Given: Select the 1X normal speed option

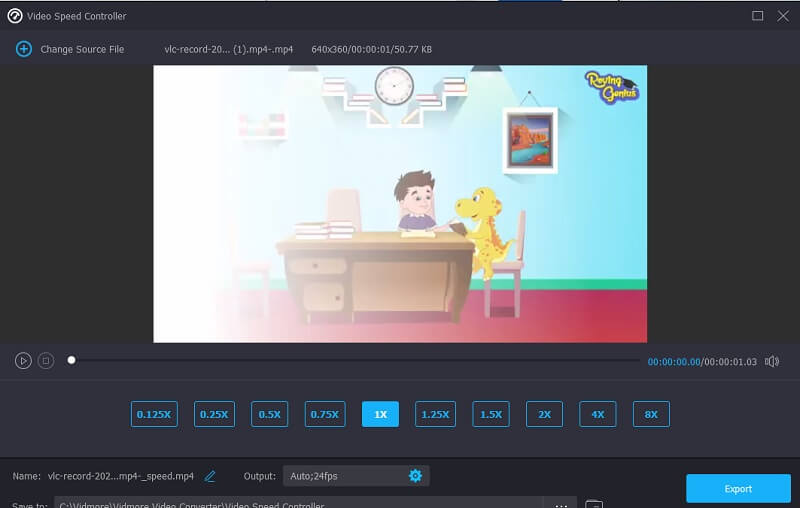Looking at the screenshot, I should 380,414.
